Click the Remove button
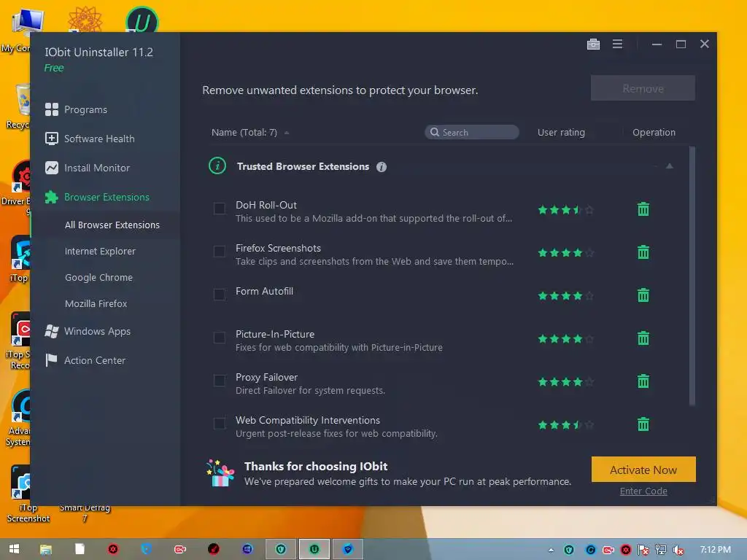Viewport: 747px width, 560px height. point(643,88)
